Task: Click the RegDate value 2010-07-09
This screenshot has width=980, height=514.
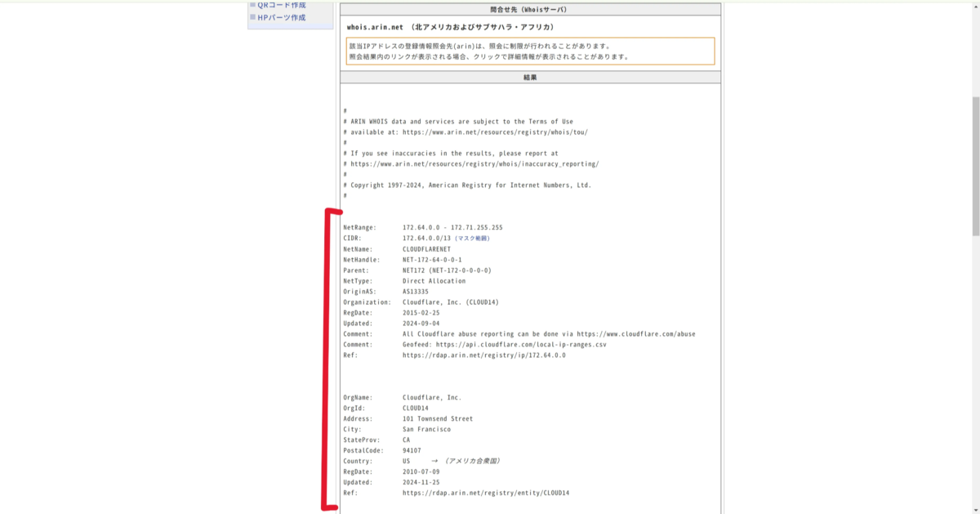Action: (x=421, y=472)
